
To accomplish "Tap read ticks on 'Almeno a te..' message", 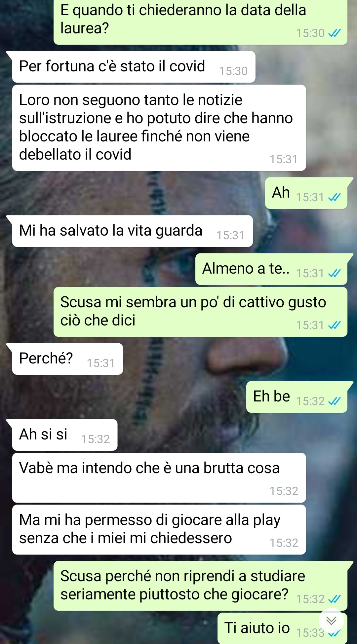I will click(334, 273).
